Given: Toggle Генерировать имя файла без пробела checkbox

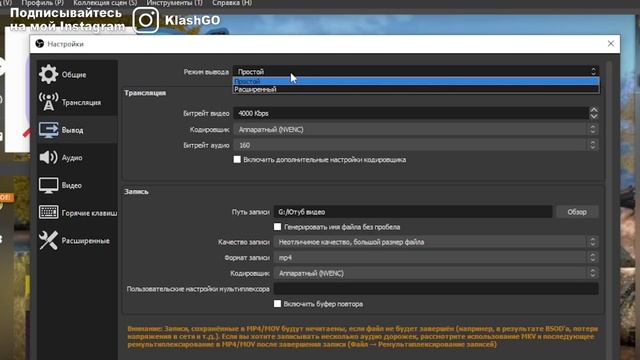Looking at the screenshot, I should 278,227.
